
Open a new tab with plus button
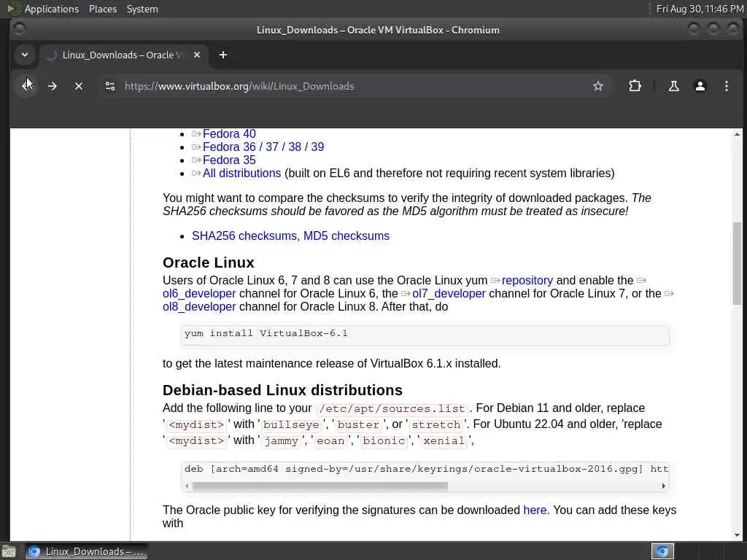223,55
